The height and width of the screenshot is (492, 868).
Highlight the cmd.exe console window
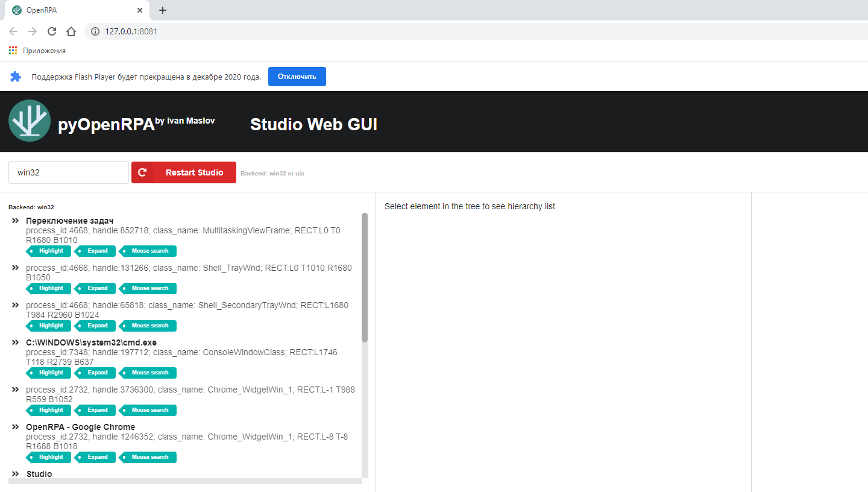(x=49, y=373)
